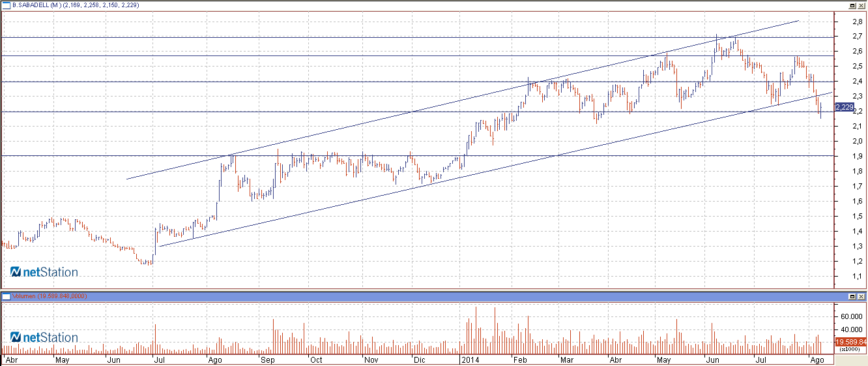Image resolution: width=868 pixels, height=366 pixels.
Task: Click the 2,8 value on the price scale
Action: coord(848,22)
